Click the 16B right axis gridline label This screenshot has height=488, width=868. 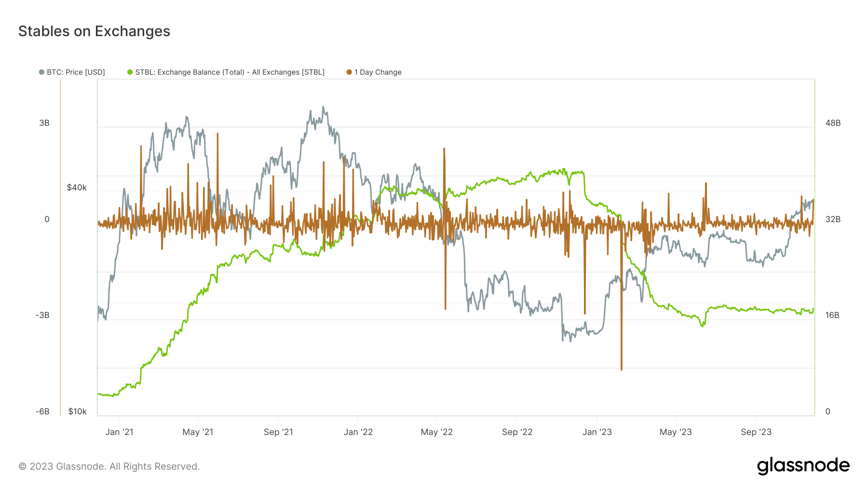coord(833,315)
